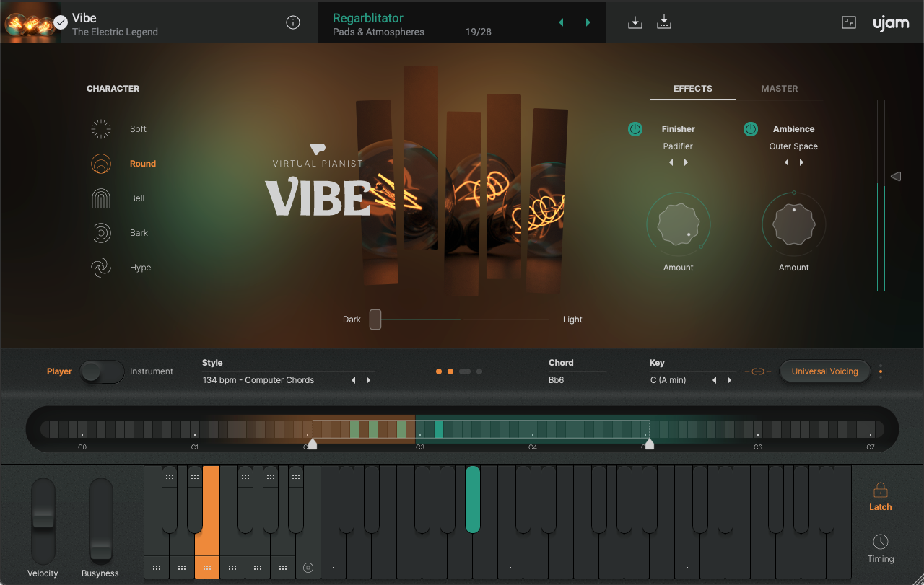Toggle the Player / Instrument switch
Viewport: 924px width, 585px height.
pos(102,371)
